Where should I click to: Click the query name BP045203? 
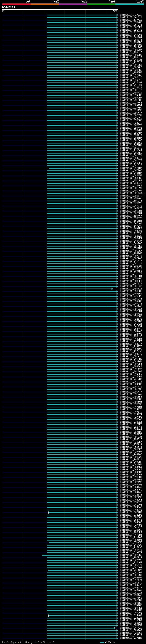(x=8, y=7)
